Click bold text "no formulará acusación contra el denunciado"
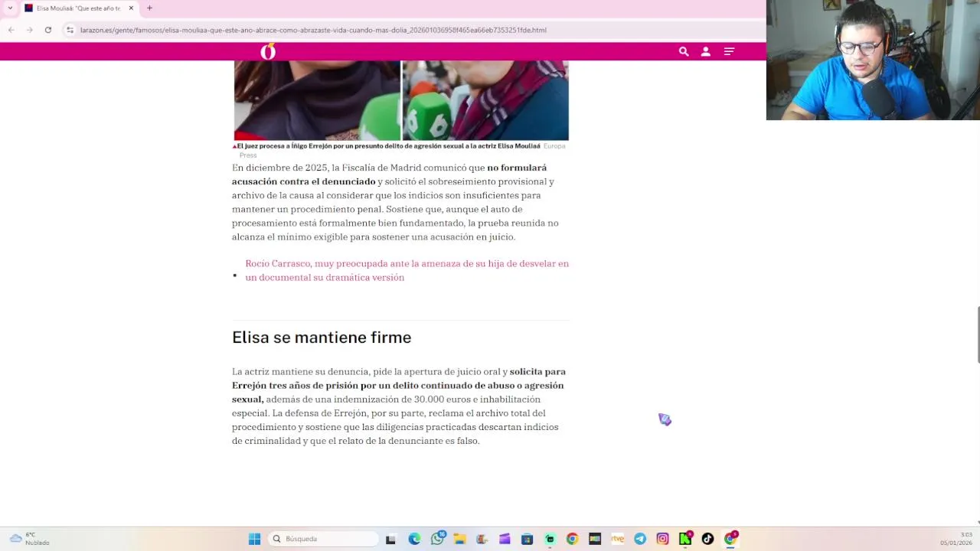980x551 pixels. pos(389,174)
